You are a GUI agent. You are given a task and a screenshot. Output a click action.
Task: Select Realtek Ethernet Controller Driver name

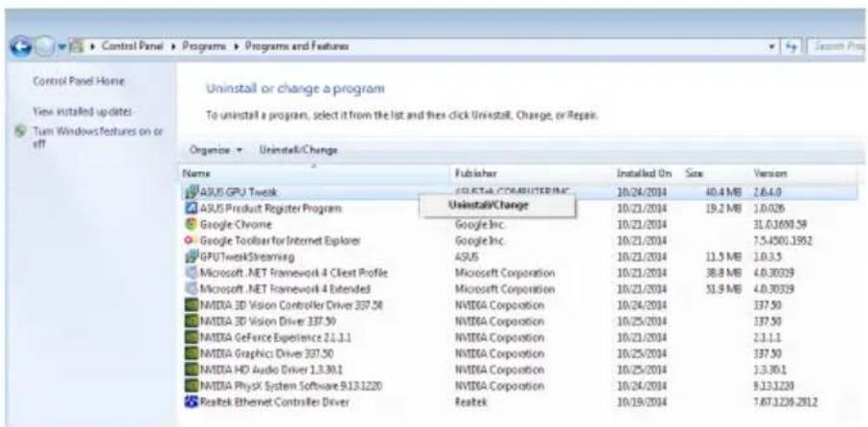tap(275, 402)
